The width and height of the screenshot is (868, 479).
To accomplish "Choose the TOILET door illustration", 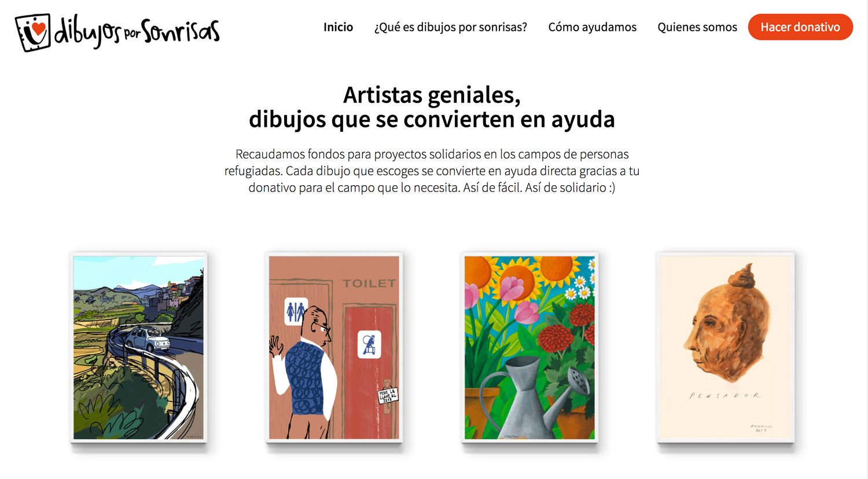I will [334, 348].
